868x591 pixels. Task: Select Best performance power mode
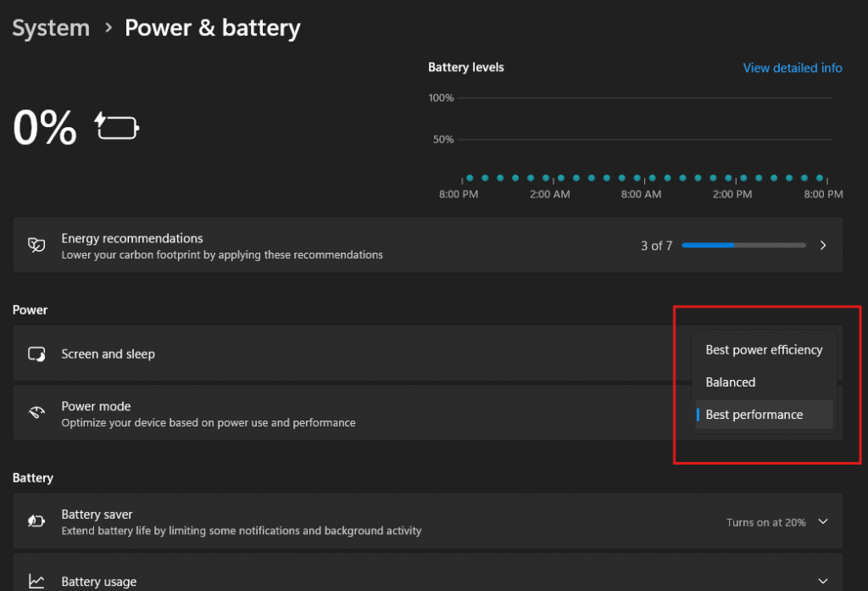[x=754, y=415]
